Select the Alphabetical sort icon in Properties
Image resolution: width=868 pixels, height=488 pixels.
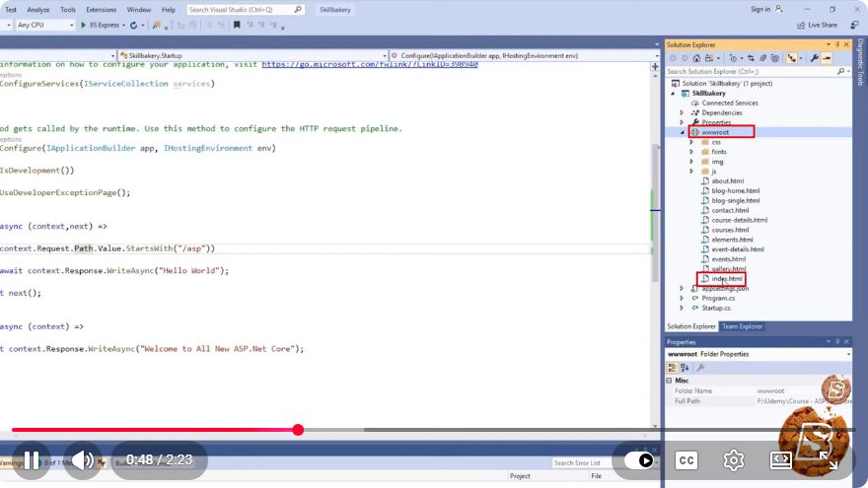click(685, 368)
